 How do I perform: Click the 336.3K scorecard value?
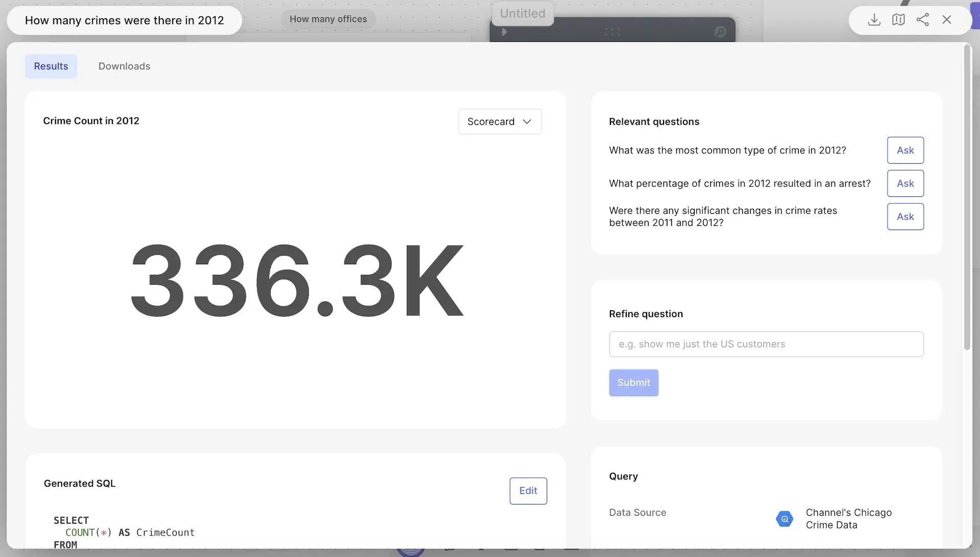(x=297, y=281)
